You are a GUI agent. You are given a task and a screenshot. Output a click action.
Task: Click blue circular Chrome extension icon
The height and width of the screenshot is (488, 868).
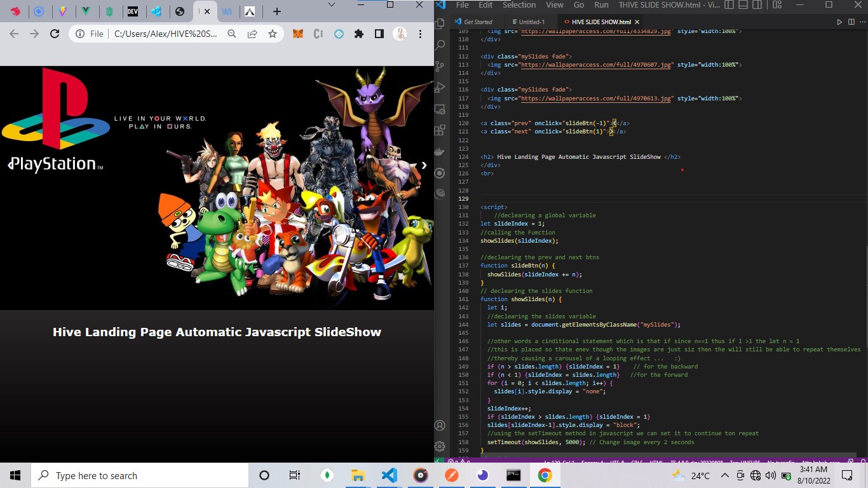coord(339,34)
